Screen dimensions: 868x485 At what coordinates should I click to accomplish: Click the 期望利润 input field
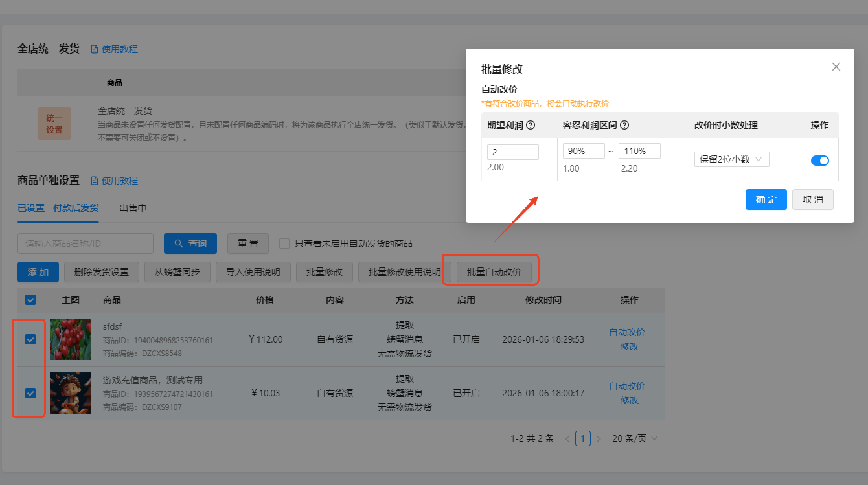coord(513,152)
